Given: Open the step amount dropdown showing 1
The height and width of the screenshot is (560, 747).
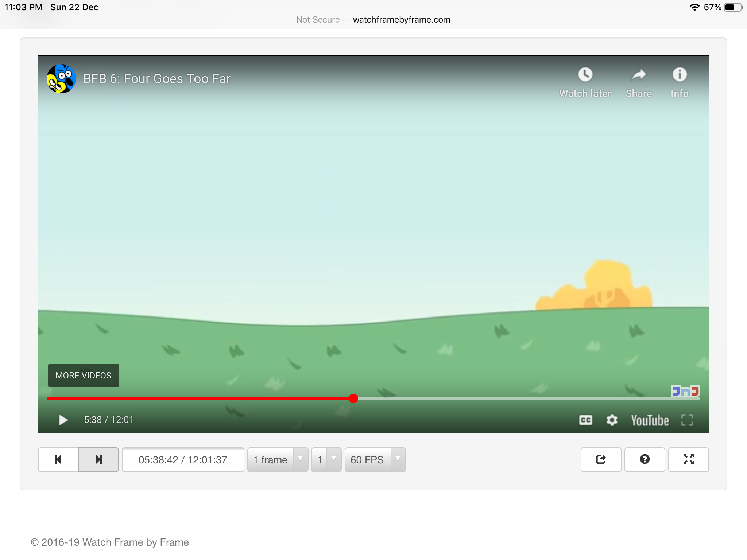Looking at the screenshot, I should click(326, 460).
